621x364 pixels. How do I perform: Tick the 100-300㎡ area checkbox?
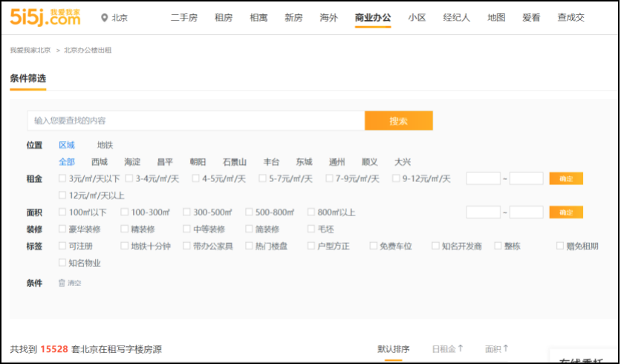[125, 212]
